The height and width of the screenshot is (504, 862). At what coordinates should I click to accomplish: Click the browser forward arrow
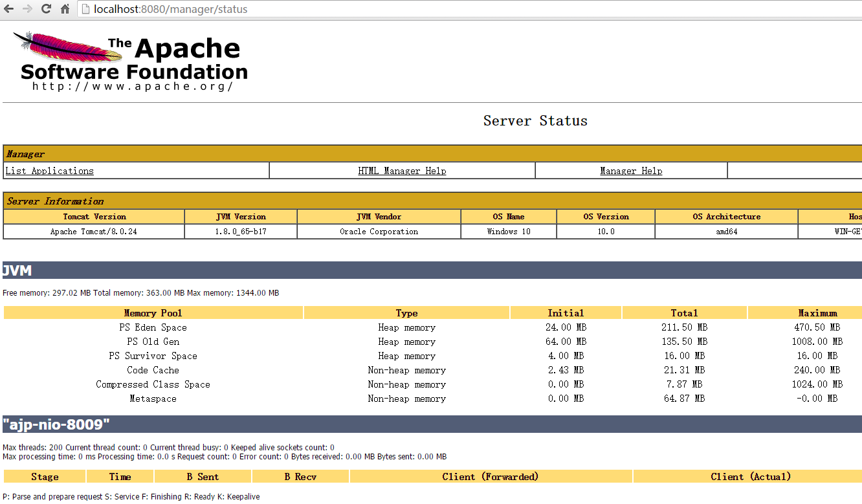tap(27, 9)
